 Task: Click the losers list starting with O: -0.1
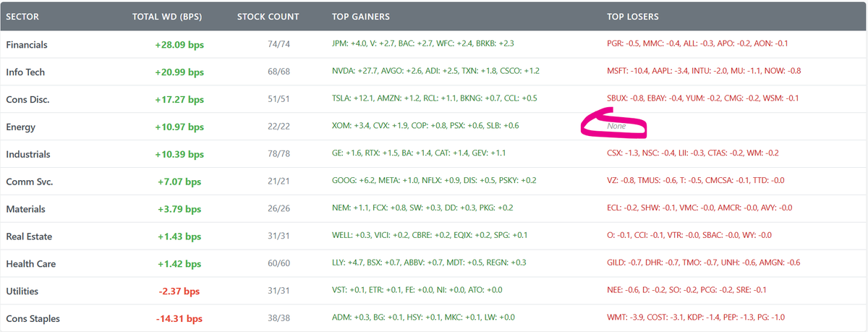tap(689, 237)
